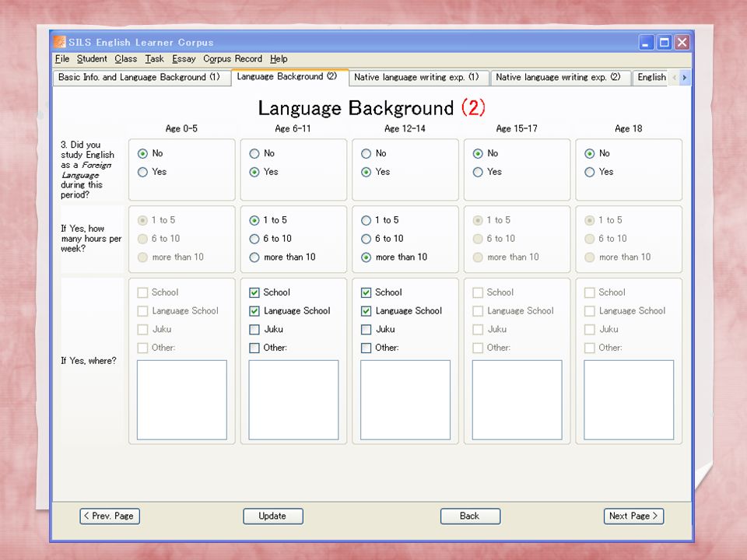747x560 pixels.
Task: Click the Other text box for Age 0-5
Action: point(182,400)
